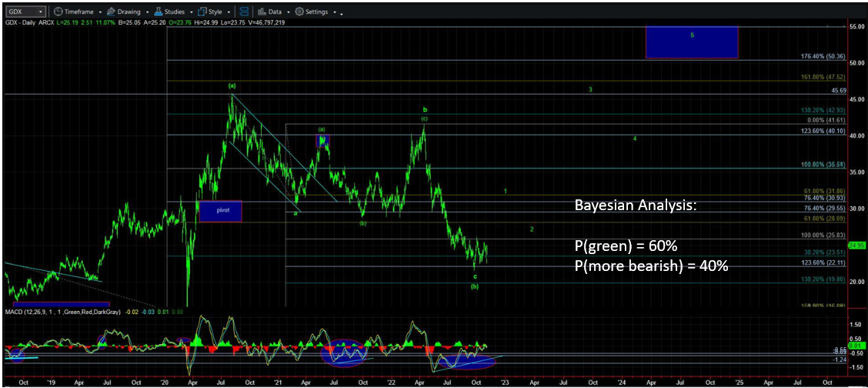Open the toolbar overflow arrow after Settings
This screenshot has height=388, width=868.
(341, 13)
